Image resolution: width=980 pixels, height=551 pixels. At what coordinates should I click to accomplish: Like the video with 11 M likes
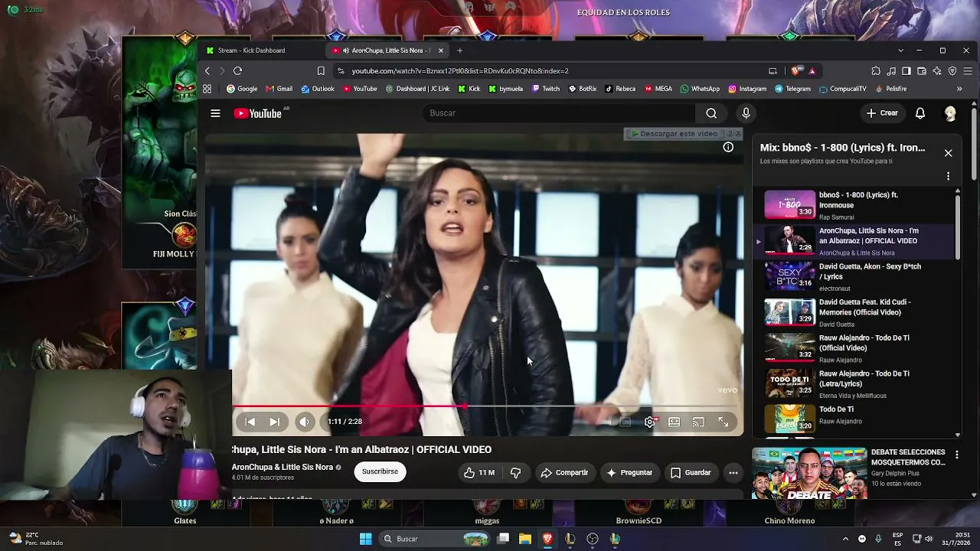point(479,473)
